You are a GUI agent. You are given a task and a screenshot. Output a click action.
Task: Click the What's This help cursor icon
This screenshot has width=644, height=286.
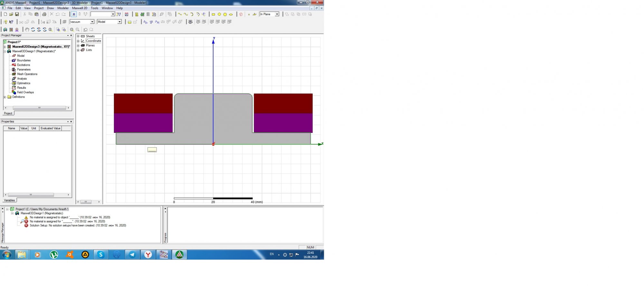pyautogui.click(x=11, y=22)
